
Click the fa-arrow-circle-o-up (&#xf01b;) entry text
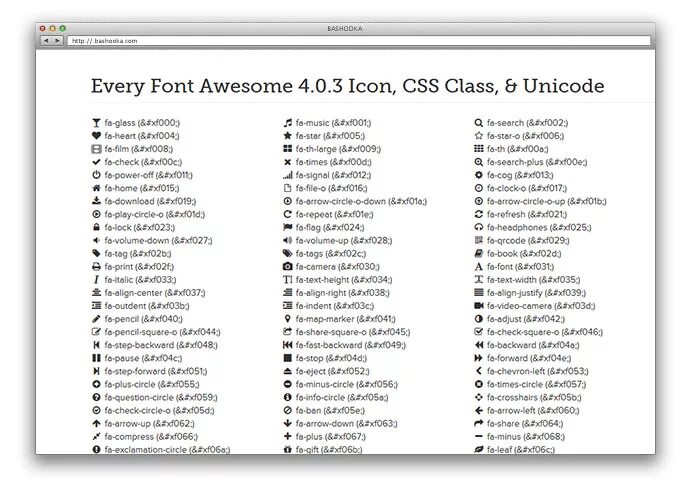click(x=546, y=201)
